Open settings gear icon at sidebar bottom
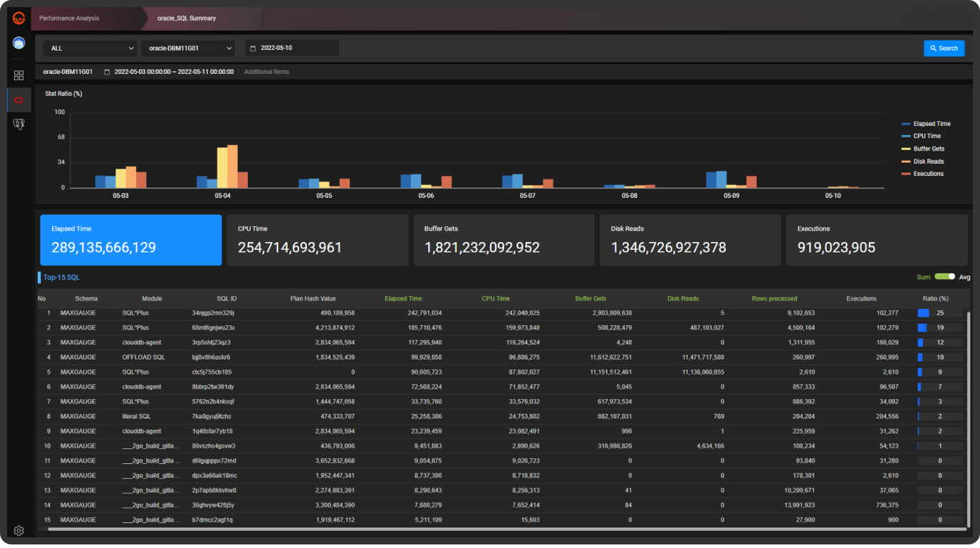980x548 pixels. [19, 530]
